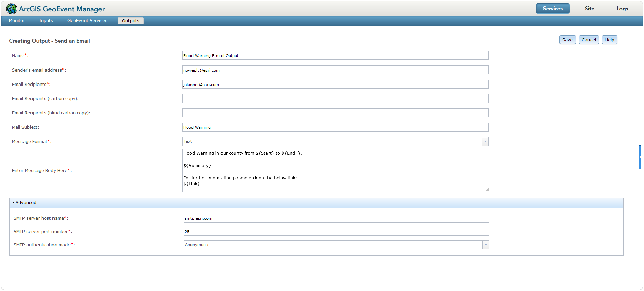Cancel creating the output
The image size is (644, 291).
pyautogui.click(x=589, y=40)
